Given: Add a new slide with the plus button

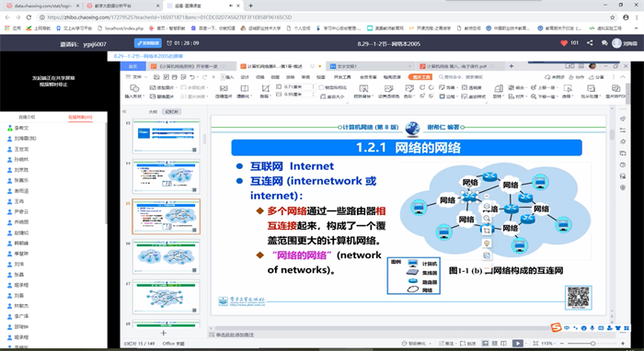Looking at the screenshot, I should pos(163,333).
